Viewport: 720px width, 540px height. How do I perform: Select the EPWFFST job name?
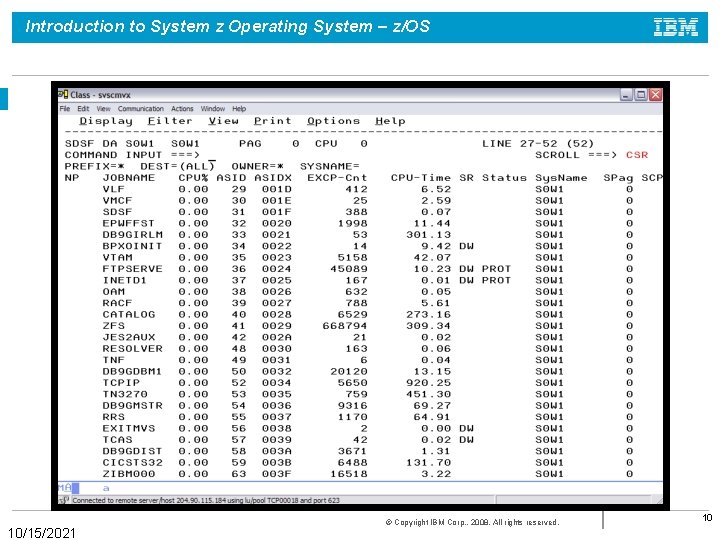129,224
